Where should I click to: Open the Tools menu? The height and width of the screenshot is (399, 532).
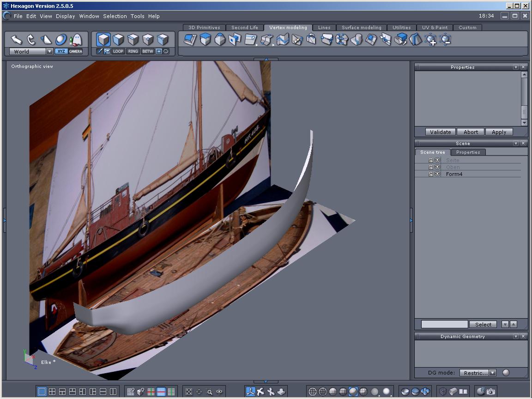tap(138, 16)
